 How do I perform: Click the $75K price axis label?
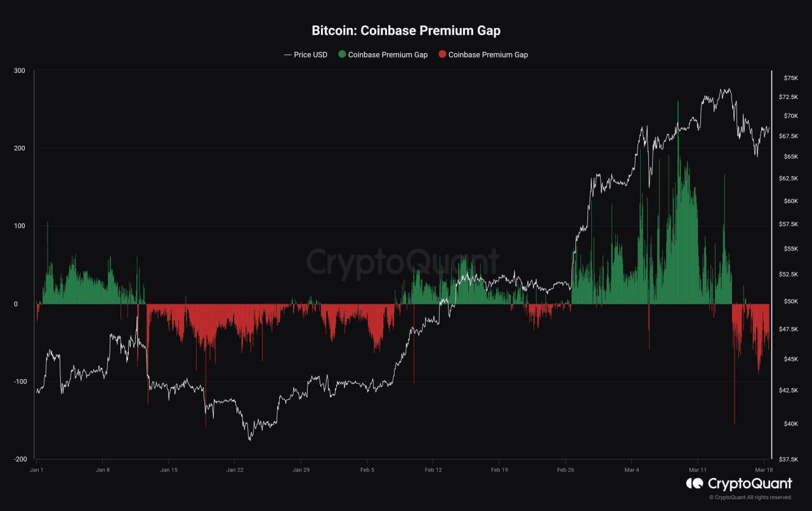791,78
